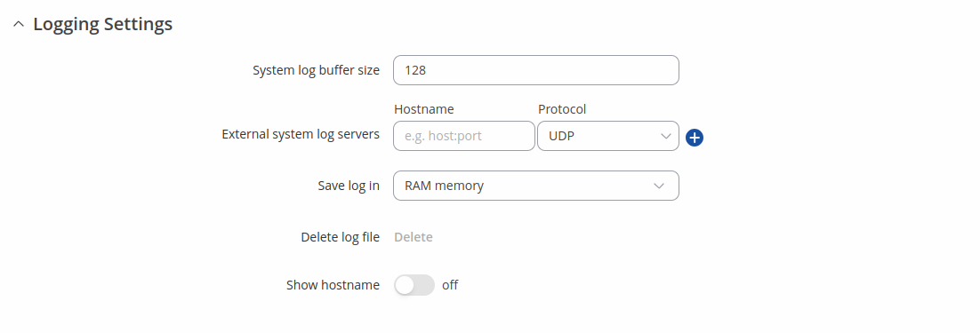Image resolution: width=980 pixels, height=333 pixels.
Task: Click the Logging Settings section title
Action: tap(103, 24)
